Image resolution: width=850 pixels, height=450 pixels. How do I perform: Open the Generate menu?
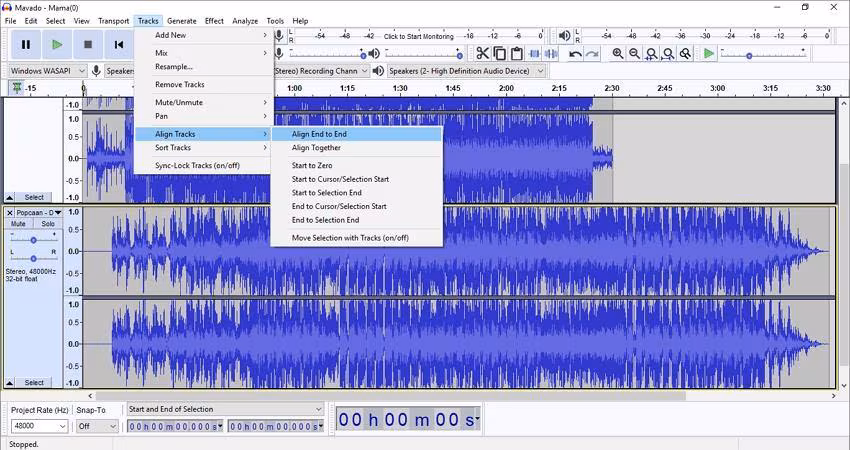[182, 21]
